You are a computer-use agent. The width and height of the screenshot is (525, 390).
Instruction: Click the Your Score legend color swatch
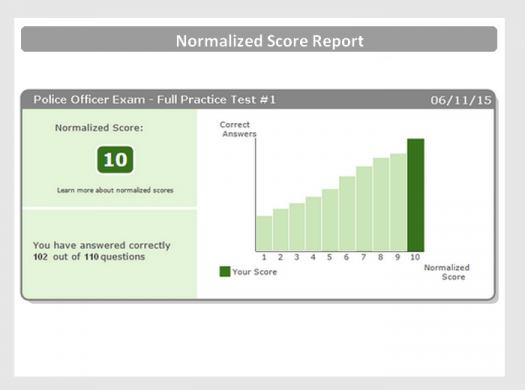tap(225, 271)
